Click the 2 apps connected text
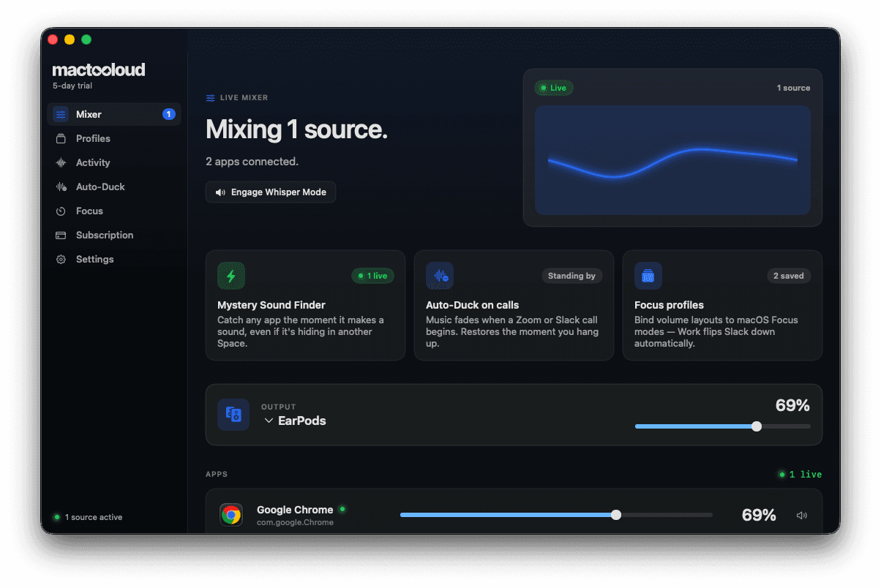 tap(252, 162)
